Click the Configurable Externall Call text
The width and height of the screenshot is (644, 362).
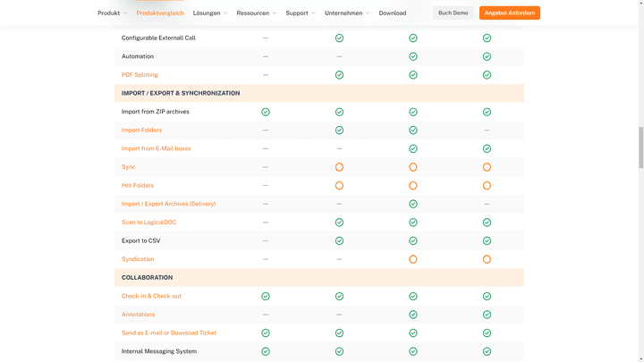click(158, 38)
